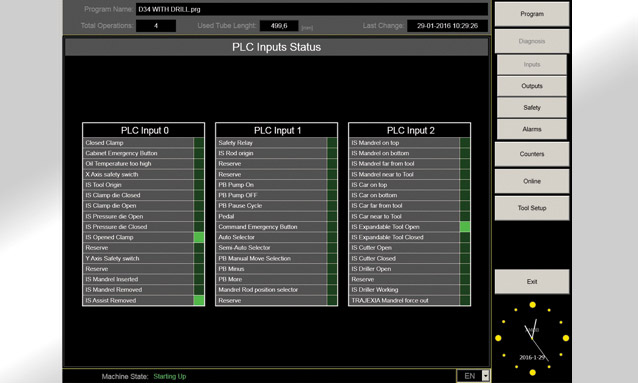Select the IS Car far from tool row

point(409,206)
